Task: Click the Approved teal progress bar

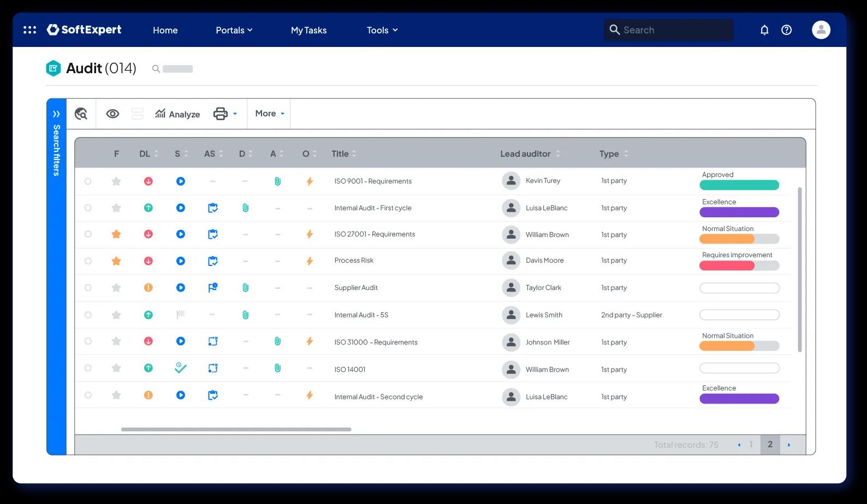Action: tap(739, 185)
